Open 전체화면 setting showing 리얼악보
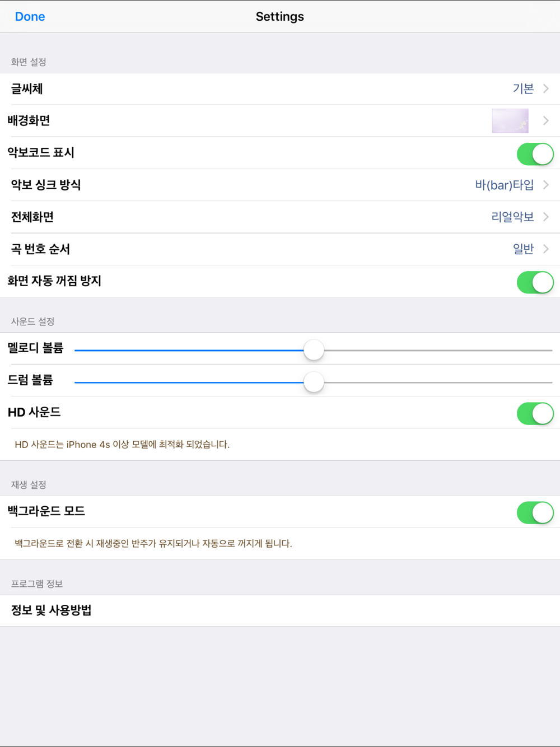560x747 pixels. 280,217
